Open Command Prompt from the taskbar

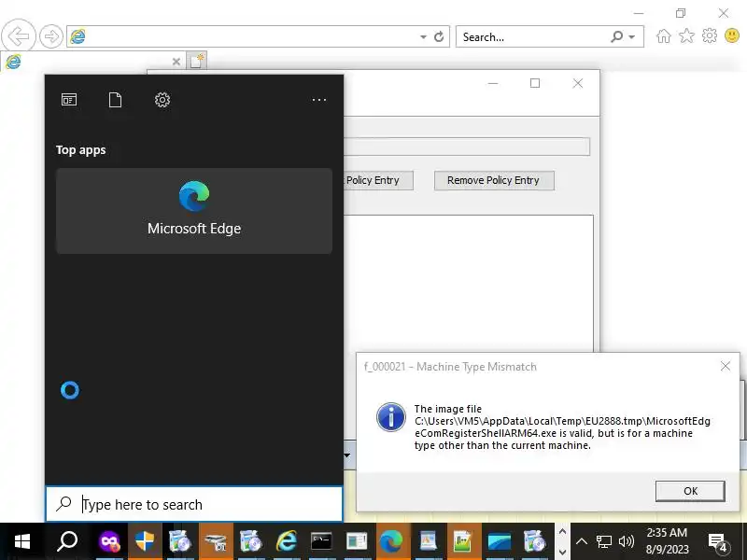click(321, 541)
